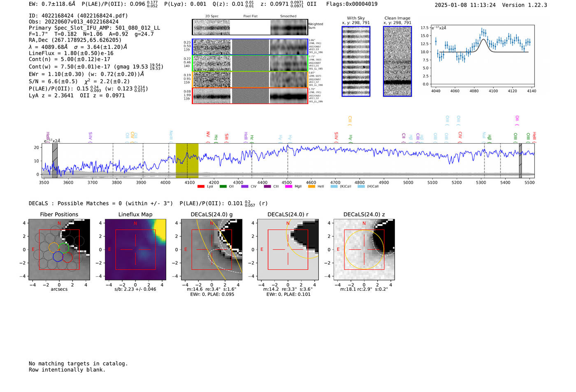Viewport: 576px width, 392px height.
Task: Click the "LineFlux = 1.80(±0.50)e-16" line
Action: 71,53
